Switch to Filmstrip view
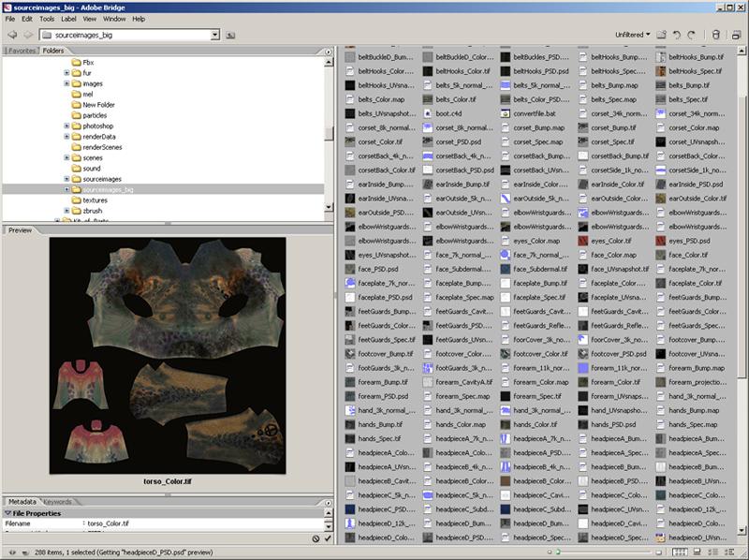 click(697, 552)
